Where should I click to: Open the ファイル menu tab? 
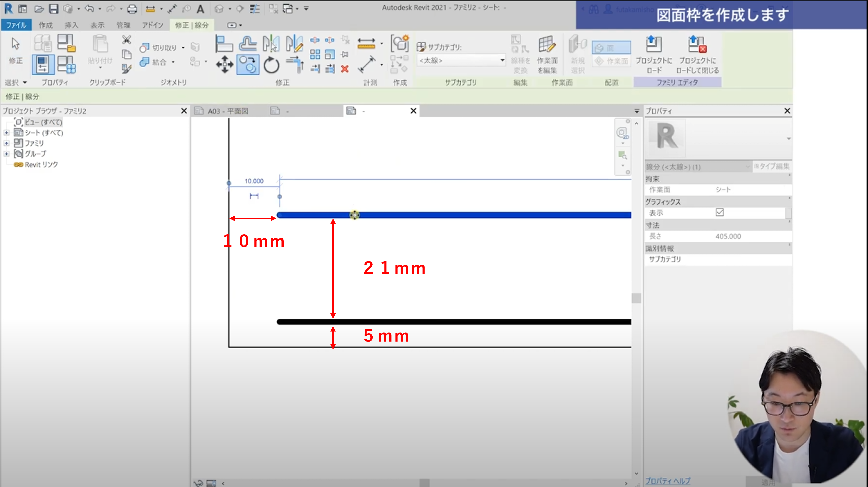coord(16,25)
